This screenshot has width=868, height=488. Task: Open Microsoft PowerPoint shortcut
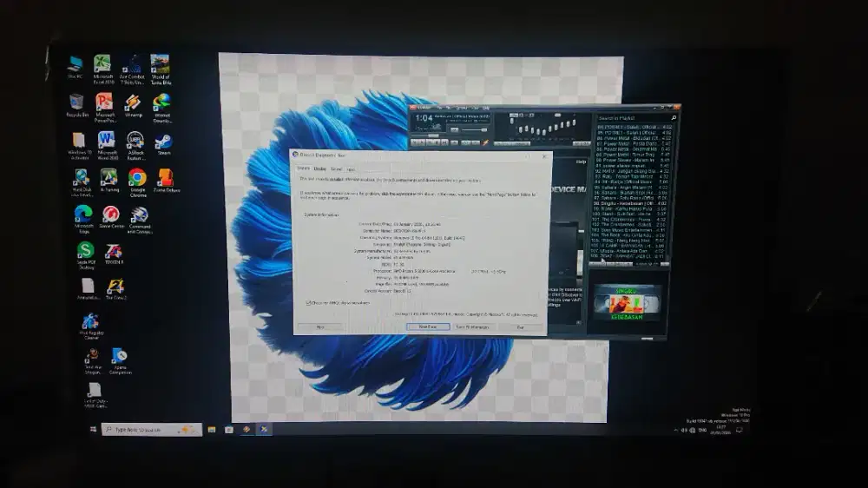[105, 108]
